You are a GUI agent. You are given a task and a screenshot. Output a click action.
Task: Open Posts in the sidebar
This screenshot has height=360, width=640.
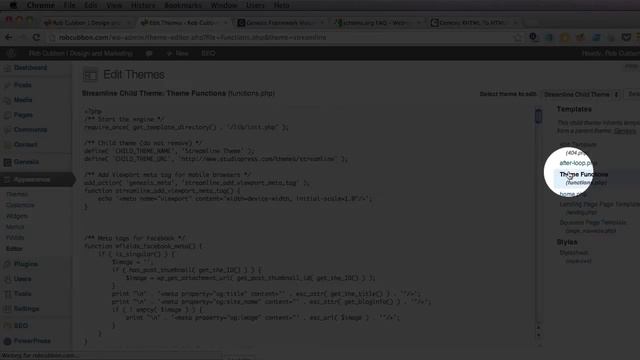point(22,85)
